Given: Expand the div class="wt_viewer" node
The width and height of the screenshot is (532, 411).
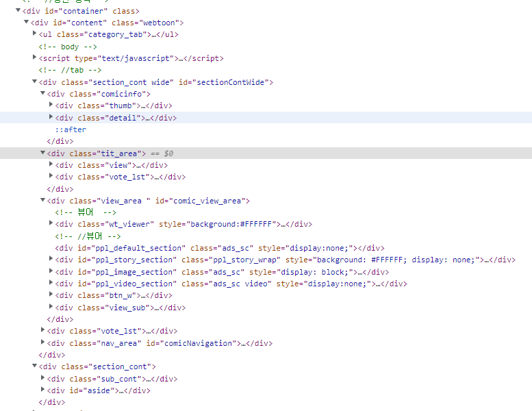Looking at the screenshot, I should click(51, 223).
